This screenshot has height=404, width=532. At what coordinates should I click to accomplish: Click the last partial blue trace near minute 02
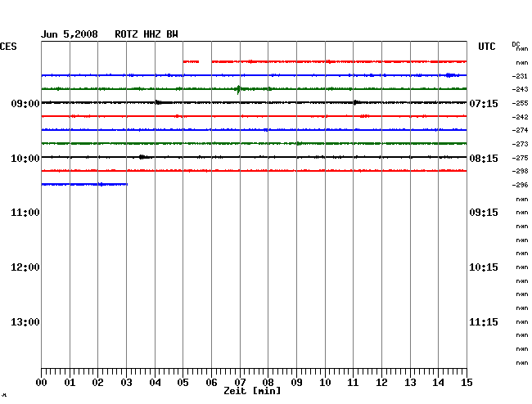click(84, 184)
